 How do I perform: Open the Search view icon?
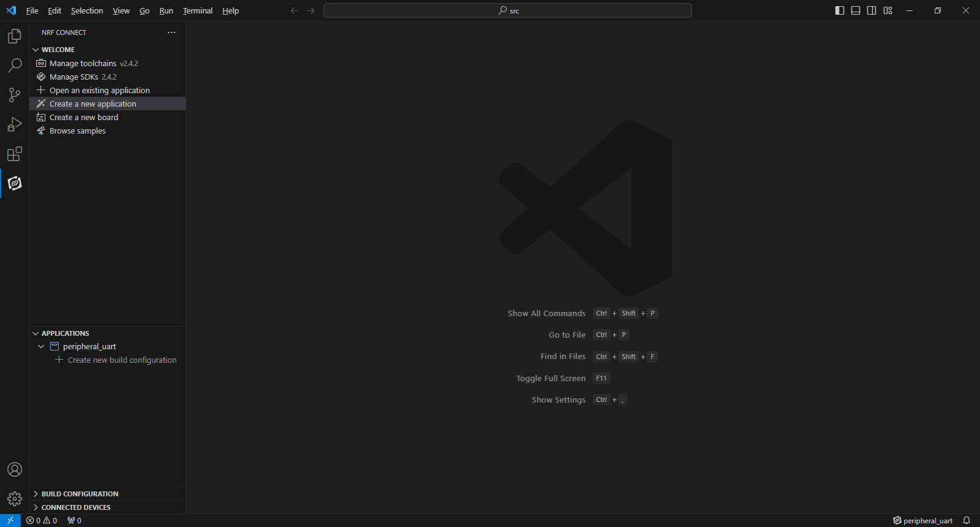pyautogui.click(x=15, y=66)
